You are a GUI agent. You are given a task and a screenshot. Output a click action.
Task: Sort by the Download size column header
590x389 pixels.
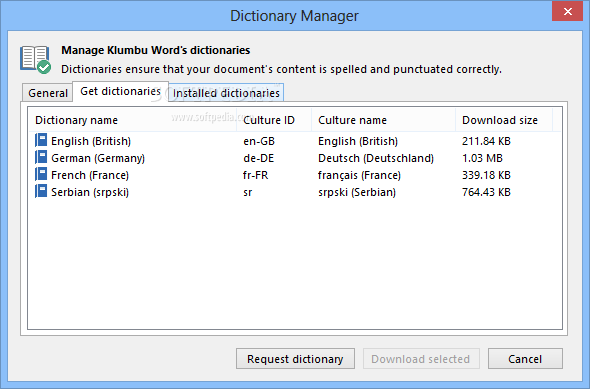pos(504,120)
